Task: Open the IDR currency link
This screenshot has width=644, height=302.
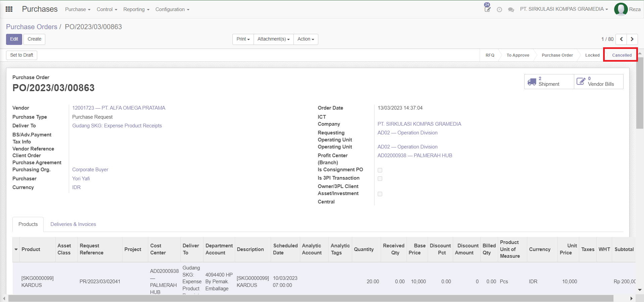Action: 76,187
